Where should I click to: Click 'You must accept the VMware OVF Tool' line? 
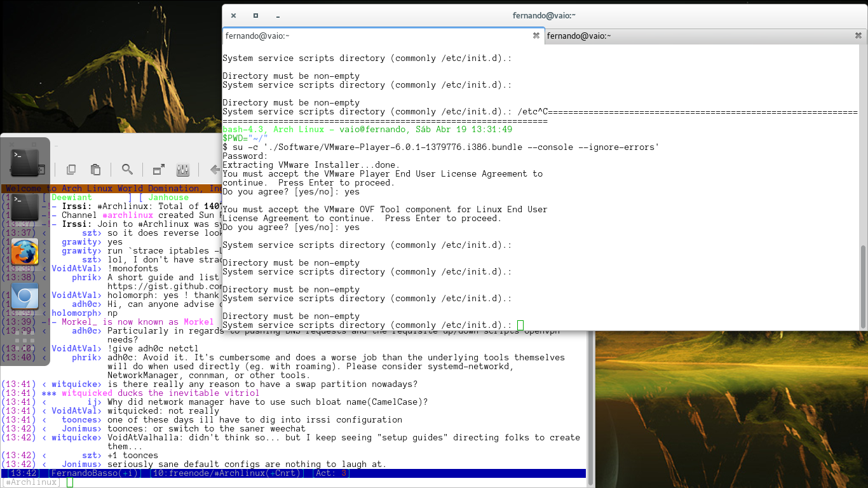(x=385, y=210)
